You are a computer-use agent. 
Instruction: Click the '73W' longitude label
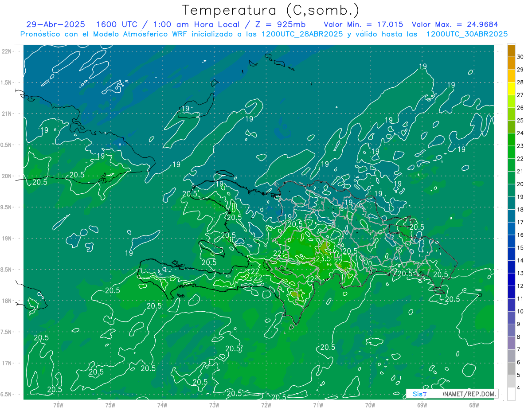click(x=214, y=405)
